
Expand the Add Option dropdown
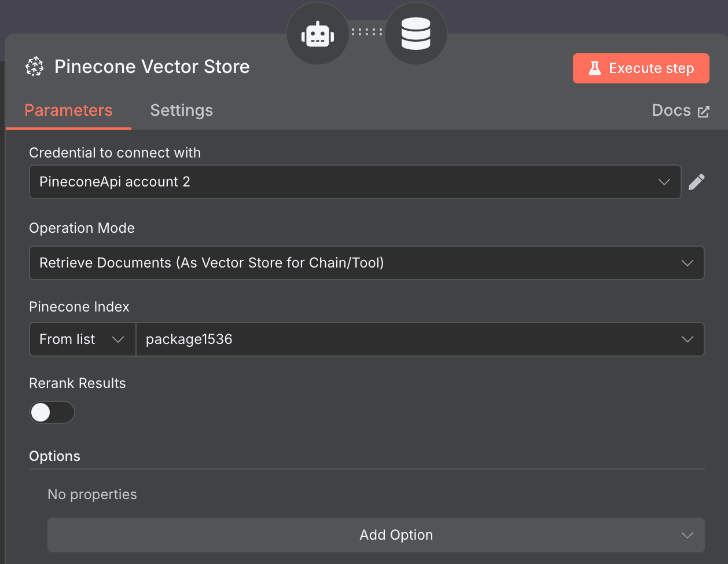376,535
